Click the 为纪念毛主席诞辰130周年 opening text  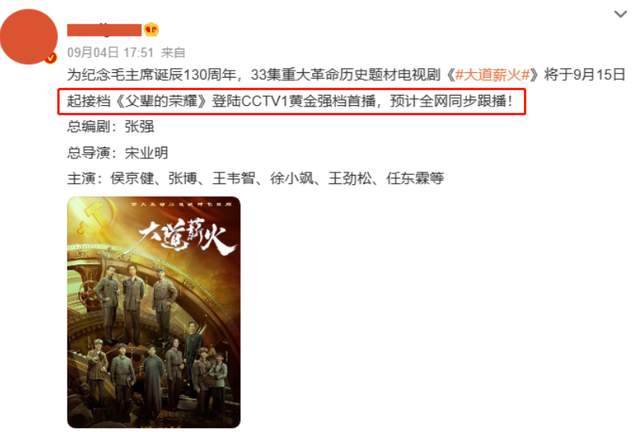pyautogui.click(x=151, y=75)
